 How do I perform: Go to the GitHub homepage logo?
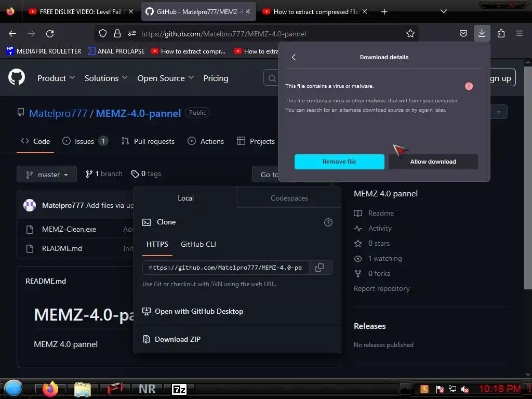(17, 77)
